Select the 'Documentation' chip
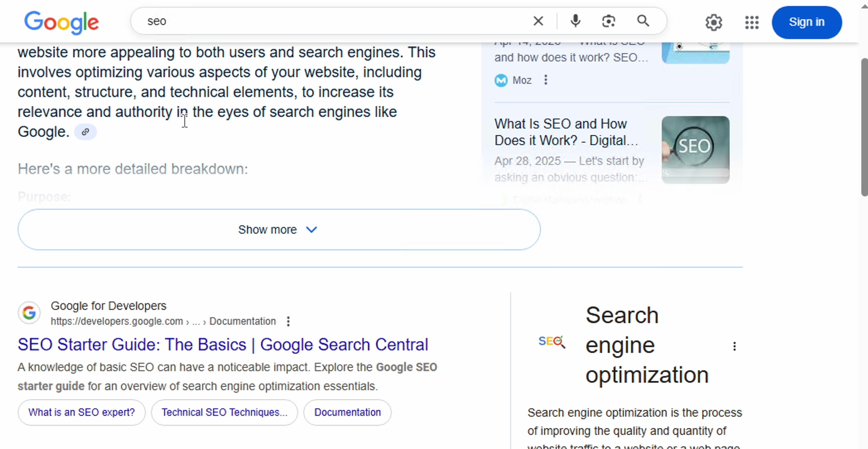Image resolution: width=868 pixels, height=449 pixels. pos(347,412)
